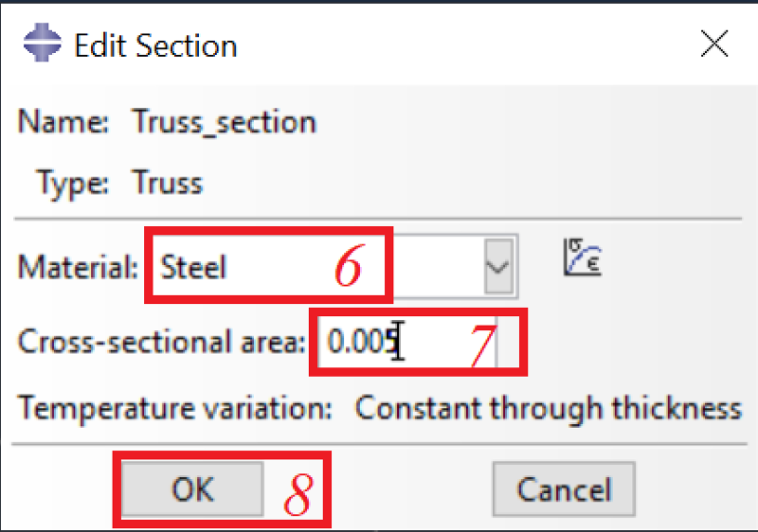Close the Edit Section dialog

click(x=714, y=44)
